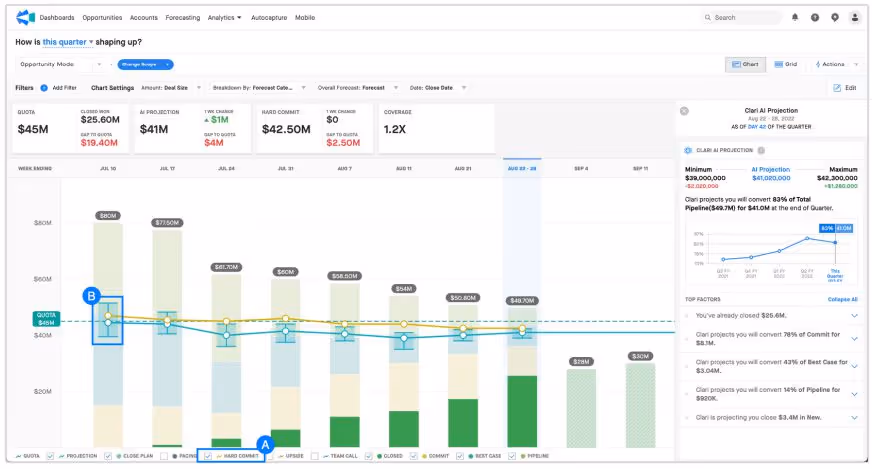Expand the '78% of Commit' factor row
Viewport: 872px width, 469px height.
pyautogui.click(x=854, y=339)
